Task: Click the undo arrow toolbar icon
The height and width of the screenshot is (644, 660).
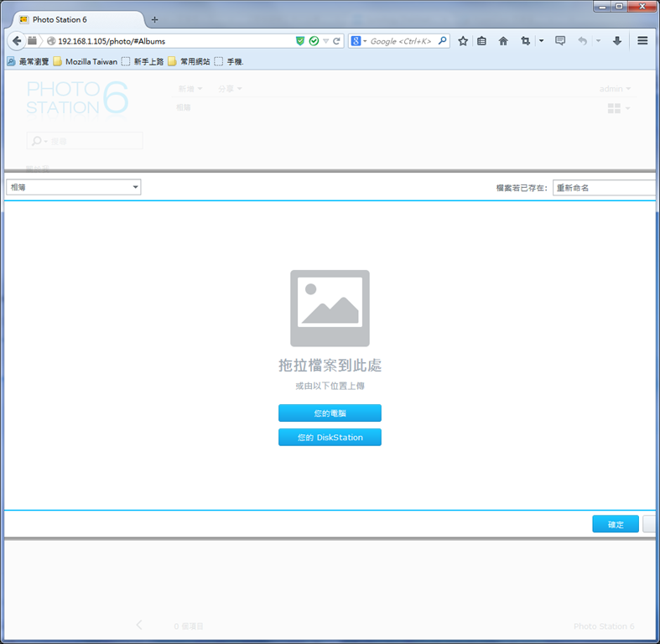Action: click(583, 41)
